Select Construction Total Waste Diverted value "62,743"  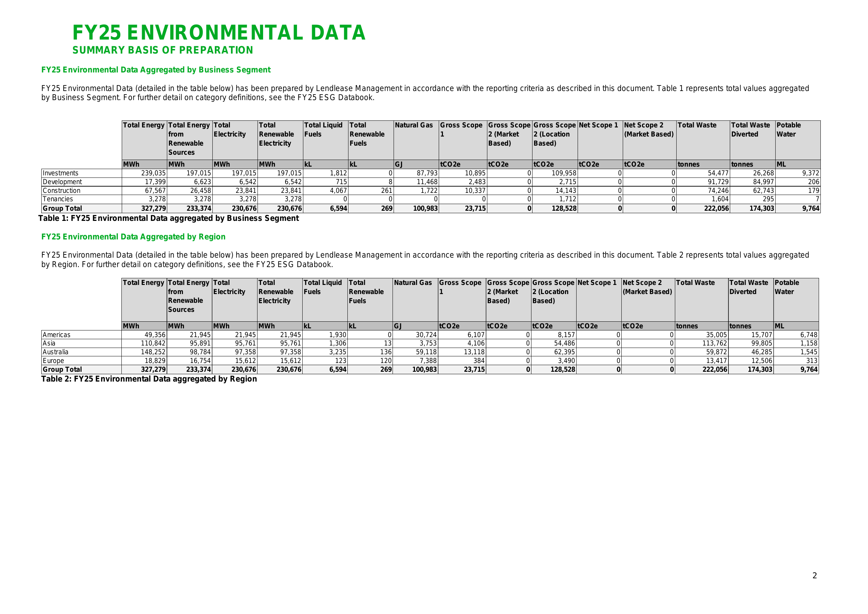(763, 191)
